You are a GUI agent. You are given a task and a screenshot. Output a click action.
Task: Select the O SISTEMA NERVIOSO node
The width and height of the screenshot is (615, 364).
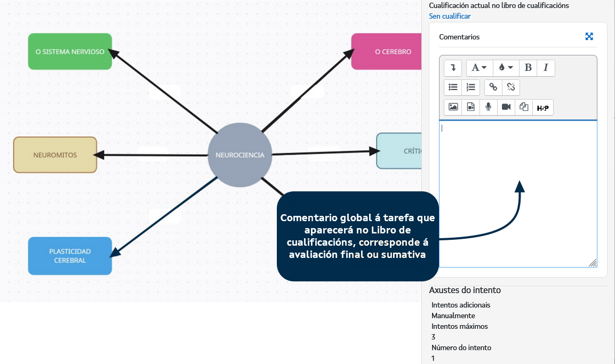click(70, 52)
